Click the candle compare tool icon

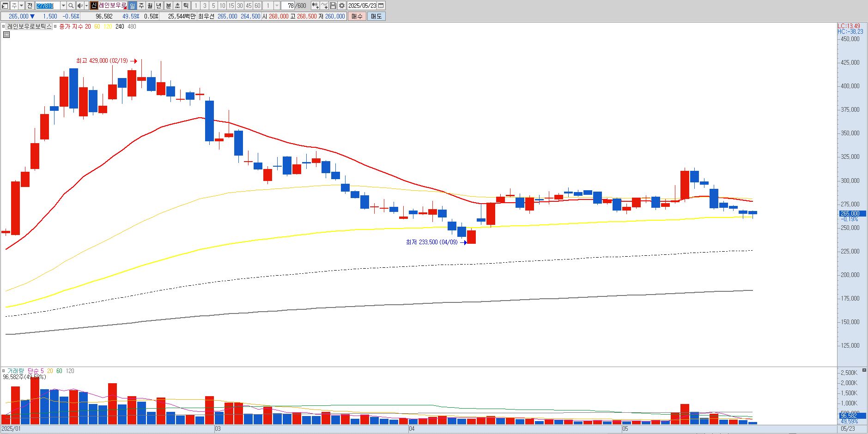click(316, 6)
